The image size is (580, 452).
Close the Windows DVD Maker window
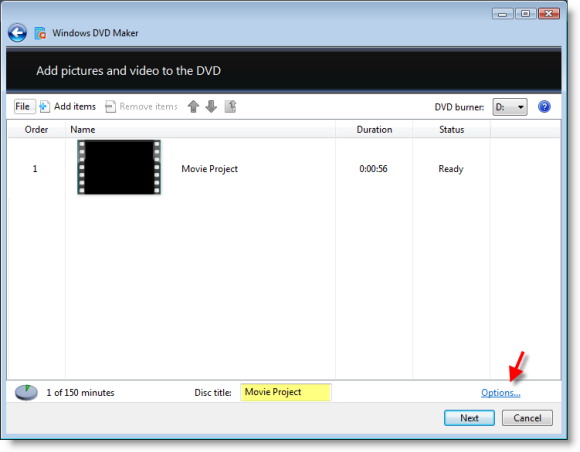(549, 14)
